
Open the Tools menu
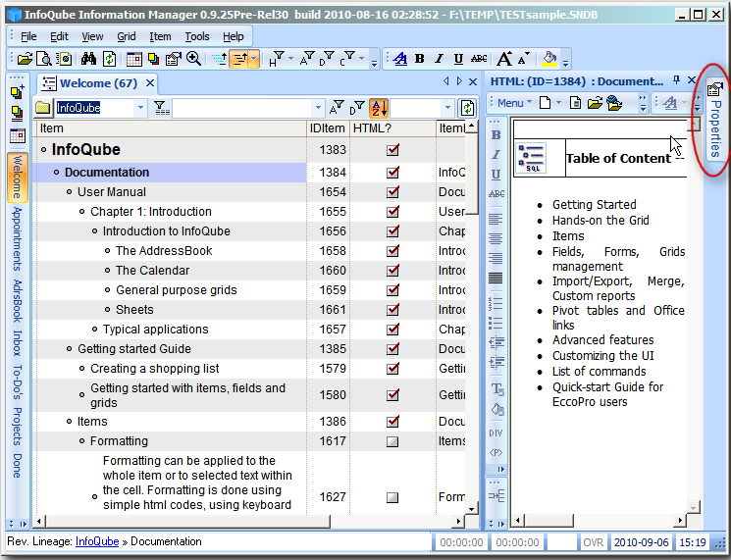pyautogui.click(x=197, y=36)
